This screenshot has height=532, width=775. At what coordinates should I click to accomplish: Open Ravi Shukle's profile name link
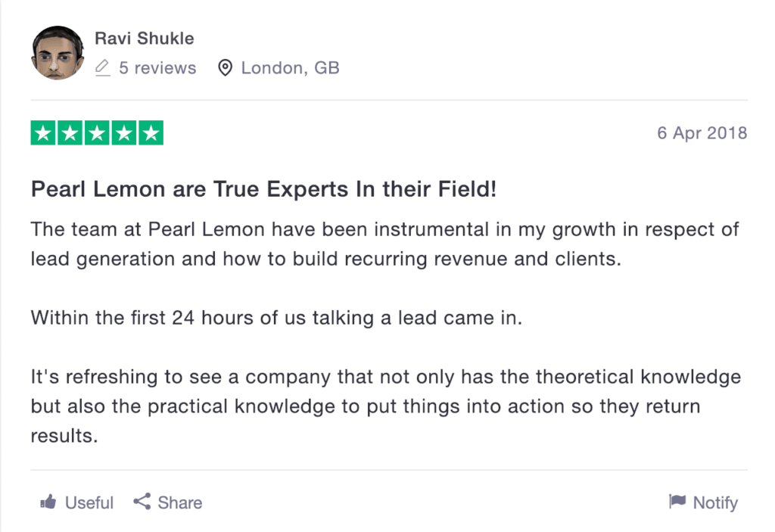click(x=145, y=39)
